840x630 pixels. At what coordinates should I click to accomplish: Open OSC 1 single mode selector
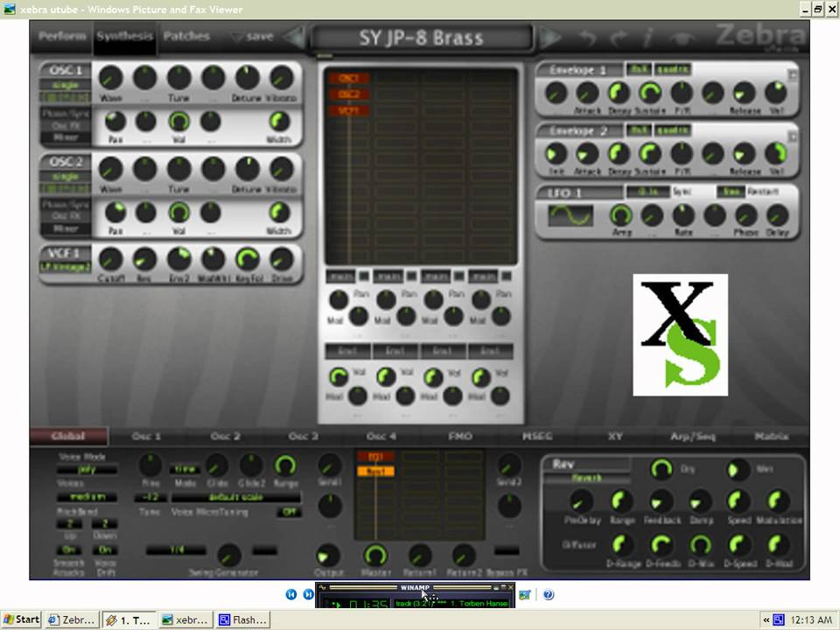click(66, 85)
